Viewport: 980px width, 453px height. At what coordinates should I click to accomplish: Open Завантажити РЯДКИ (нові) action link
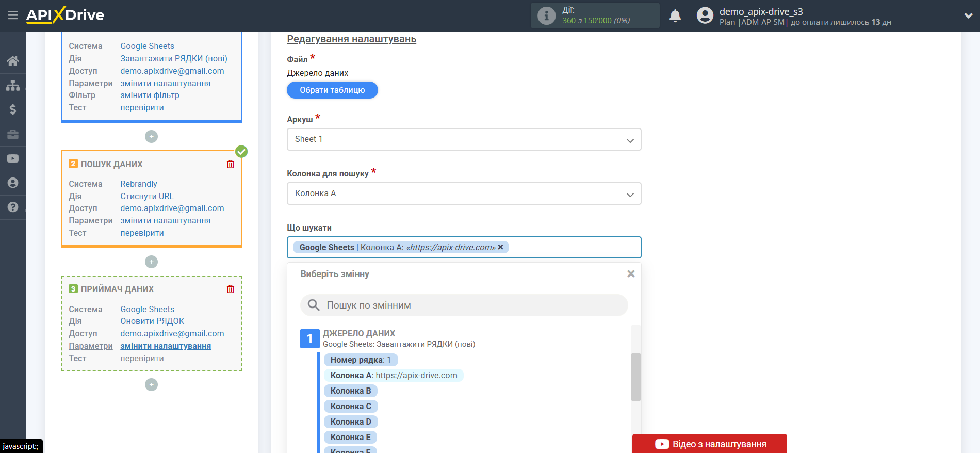point(174,58)
